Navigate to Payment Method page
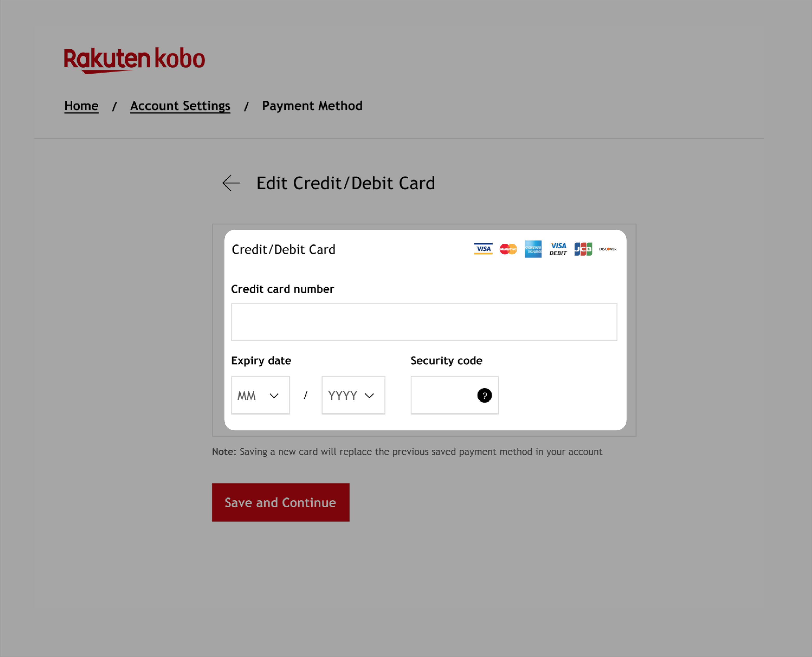 pyautogui.click(x=312, y=105)
